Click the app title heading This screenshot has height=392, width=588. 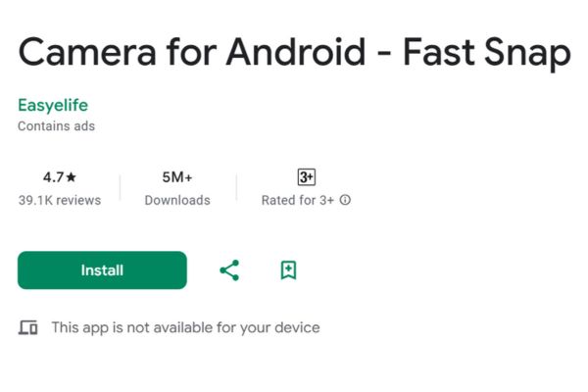[x=294, y=53]
